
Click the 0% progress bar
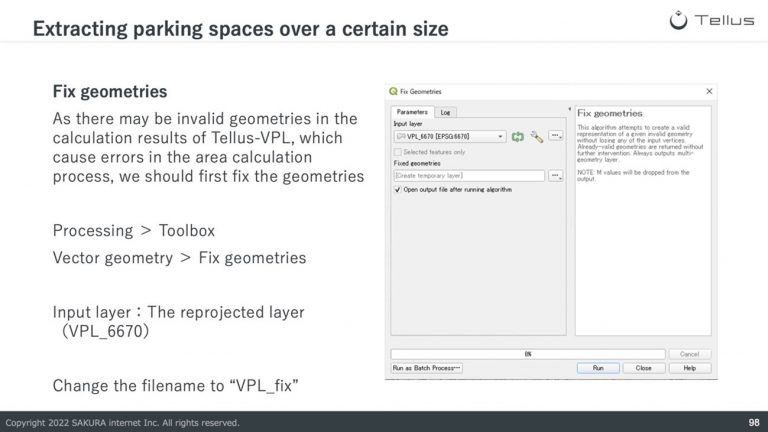click(x=528, y=354)
